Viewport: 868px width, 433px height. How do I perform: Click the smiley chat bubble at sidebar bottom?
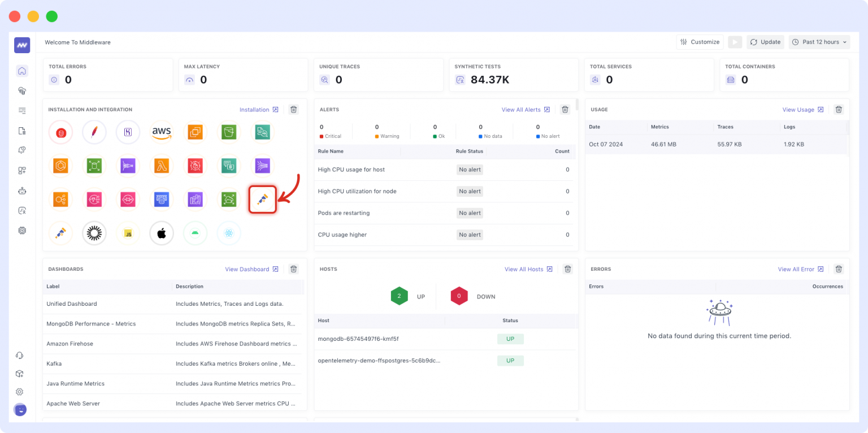coord(20,409)
